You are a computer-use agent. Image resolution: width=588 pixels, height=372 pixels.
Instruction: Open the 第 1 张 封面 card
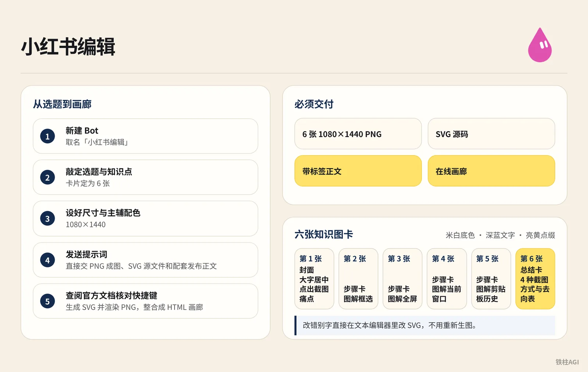[314, 279]
